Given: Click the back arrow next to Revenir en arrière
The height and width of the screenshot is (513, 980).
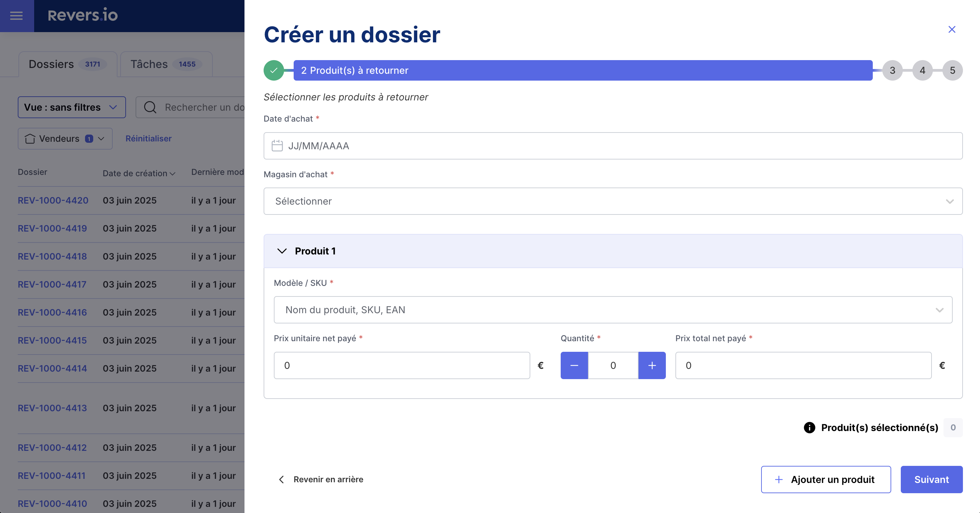Looking at the screenshot, I should pyautogui.click(x=281, y=480).
